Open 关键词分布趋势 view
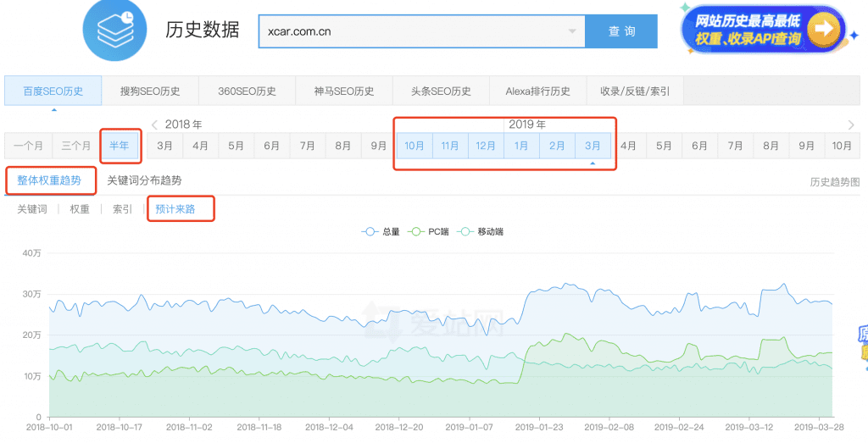The height and width of the screenshot is (443, 868). coord(144,180)
